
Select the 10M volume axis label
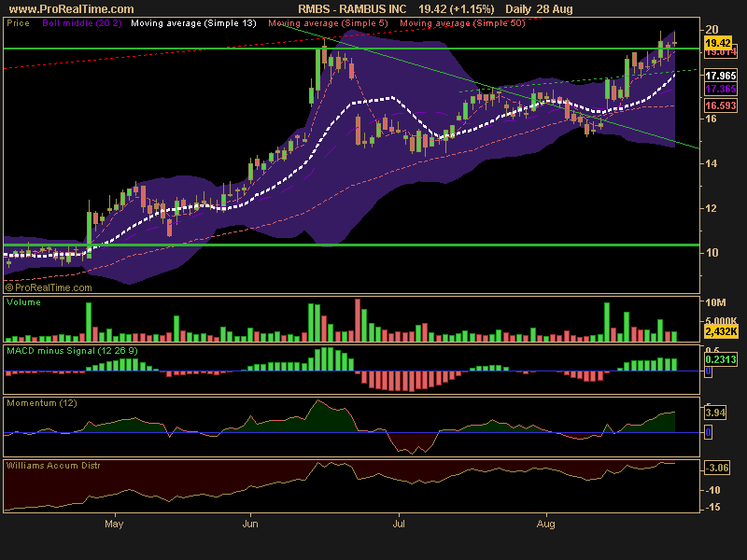coord(715,302)
